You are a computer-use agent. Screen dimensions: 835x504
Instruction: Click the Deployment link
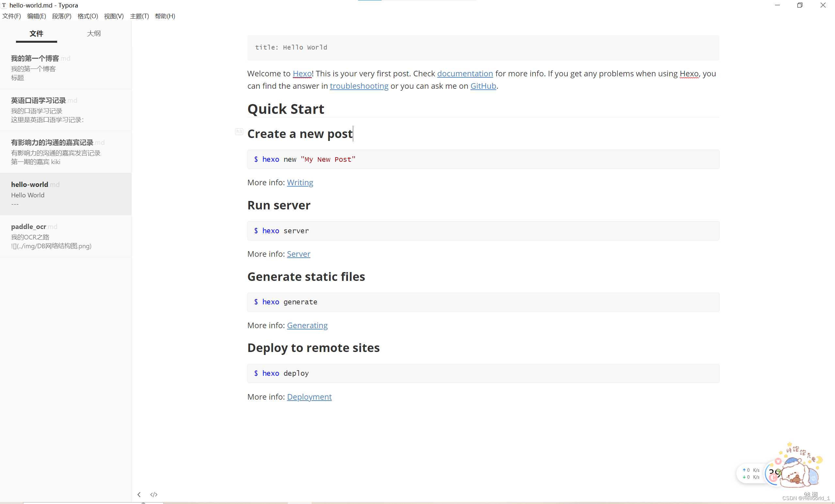point(309,397)
